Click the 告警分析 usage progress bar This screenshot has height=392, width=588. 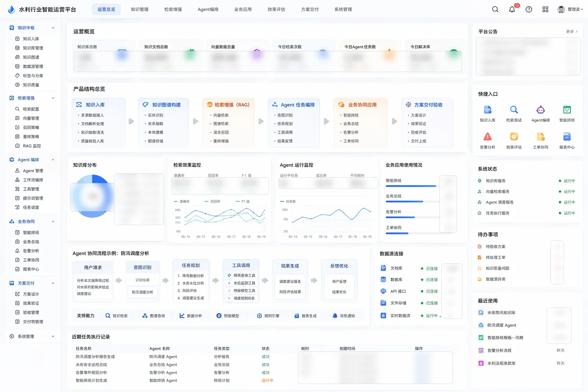click(412, 217)
